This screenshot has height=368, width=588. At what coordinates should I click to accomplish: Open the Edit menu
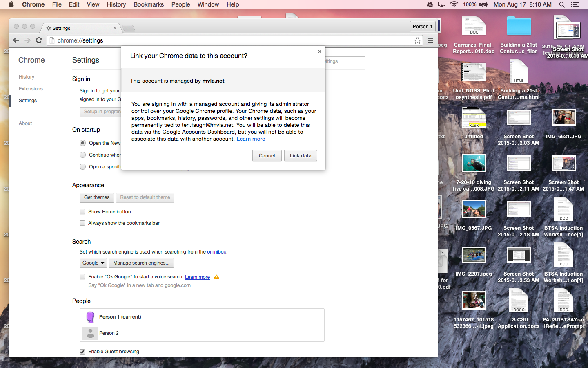tap(74, 4)
